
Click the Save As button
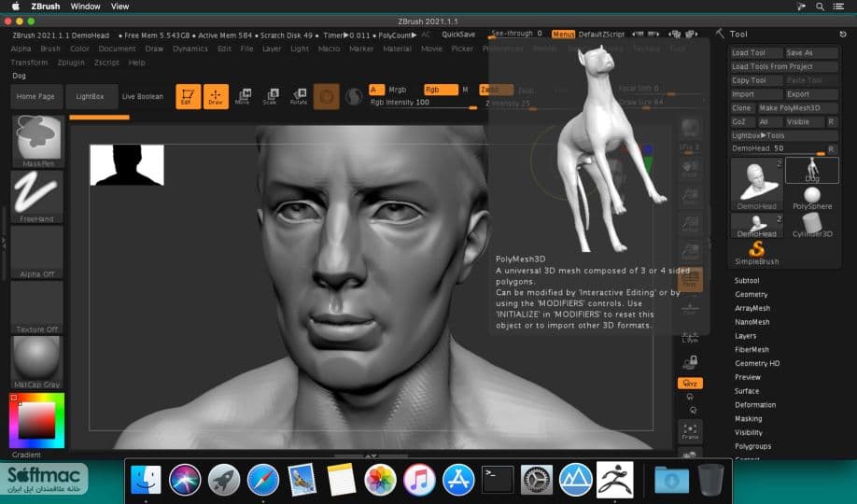(811, 52)
